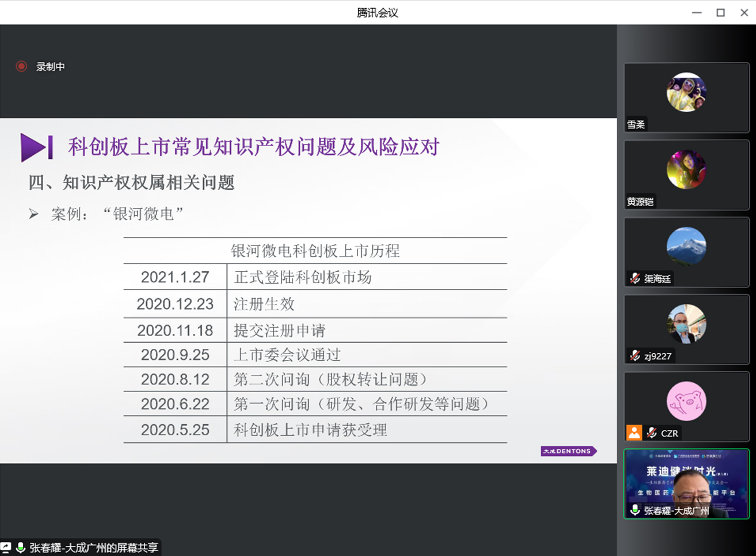Click bullet text 案例: "银河微电"

(x=117, y=214)
